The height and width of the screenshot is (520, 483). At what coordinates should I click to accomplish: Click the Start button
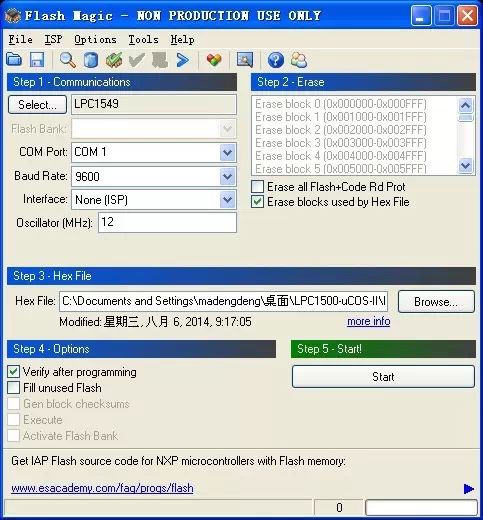383,377
